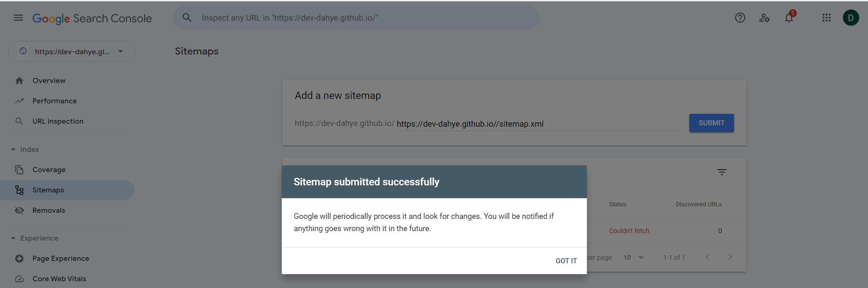Go to next page arrow

730,257
